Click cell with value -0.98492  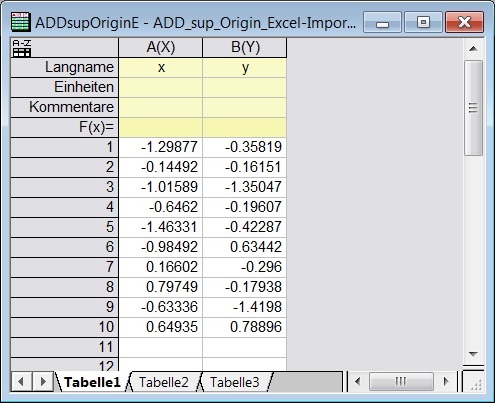tap(161, 247)
